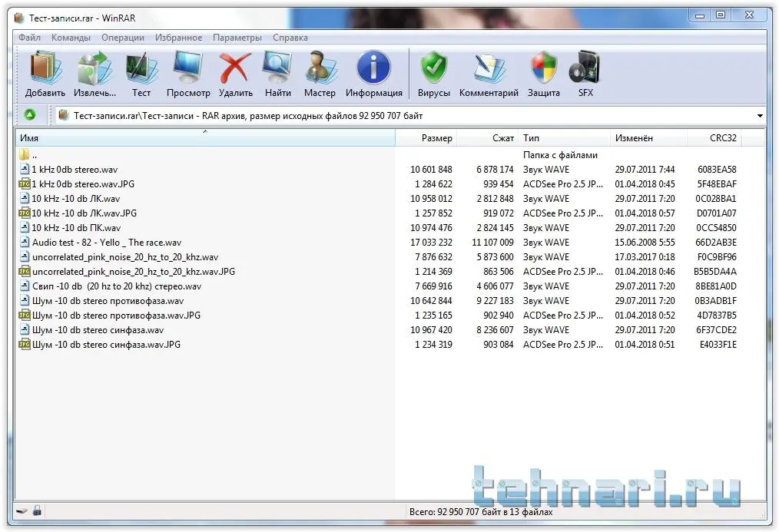Select Шум -10 db stereo противофаза.wav
The width and height of the screenshot is (779, 532).
click(x=108, y=301)
